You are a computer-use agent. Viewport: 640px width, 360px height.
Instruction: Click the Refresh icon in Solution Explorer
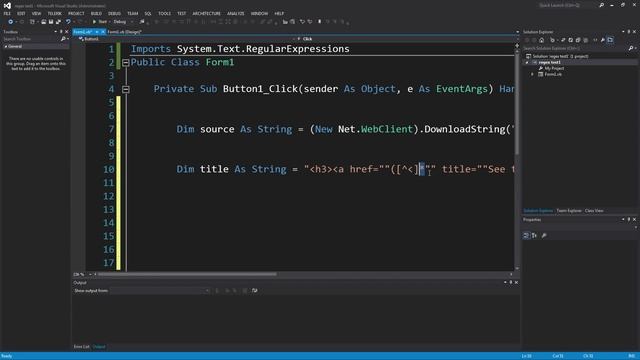[571, 40]
